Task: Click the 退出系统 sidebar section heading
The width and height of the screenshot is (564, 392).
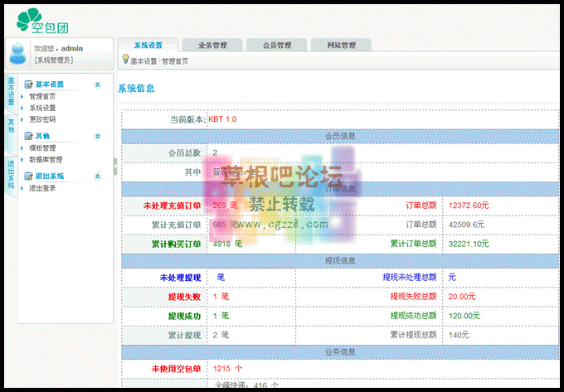Action: [49, 176]
